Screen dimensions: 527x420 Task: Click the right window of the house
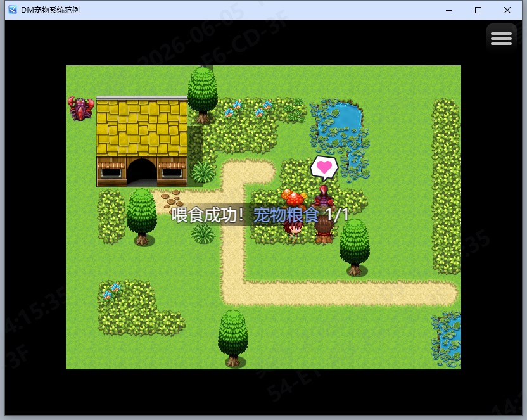(x=172, y=170)
